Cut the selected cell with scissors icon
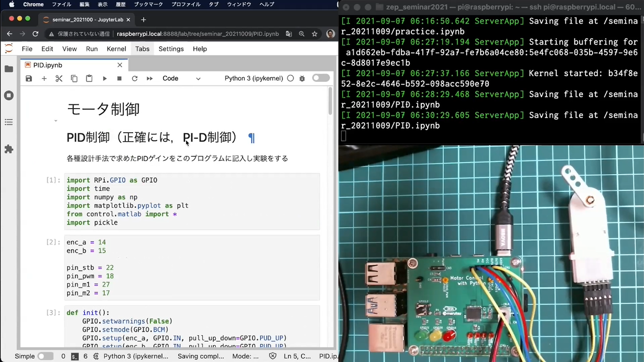This screenshot has width=644, height=362. coord(59,79)
